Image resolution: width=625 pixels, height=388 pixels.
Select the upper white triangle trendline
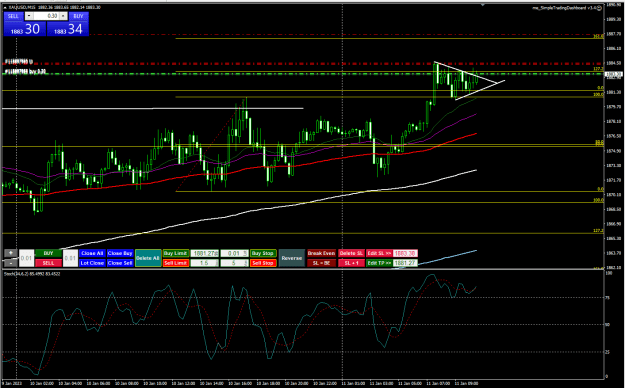(x=466, y=72)
